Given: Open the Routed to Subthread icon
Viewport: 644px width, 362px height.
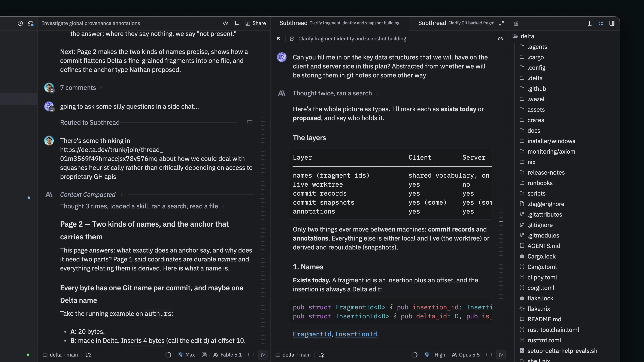Looking at the screenshot, I should [x=250, y=122].
